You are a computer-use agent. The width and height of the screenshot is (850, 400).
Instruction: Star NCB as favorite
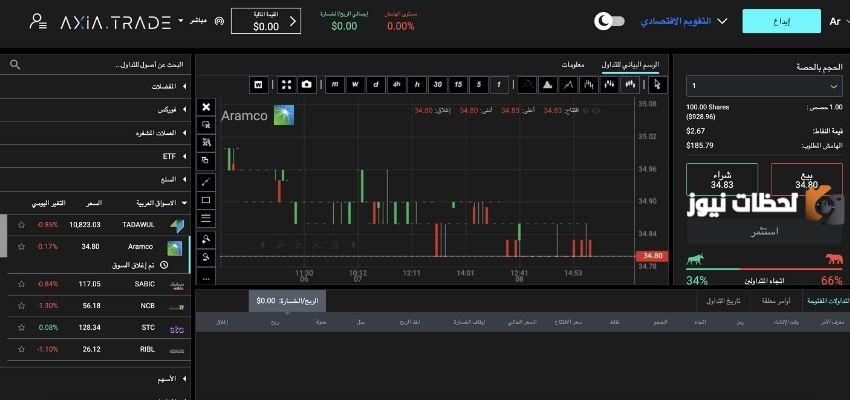point(21,306)
